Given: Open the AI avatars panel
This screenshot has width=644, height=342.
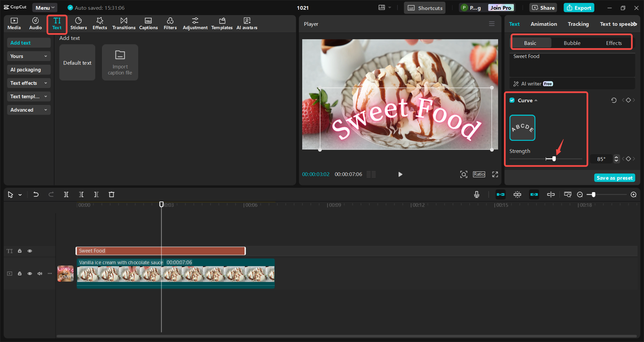Looking at the screenshot, I should pyautogui.click(x=247, y=24).
